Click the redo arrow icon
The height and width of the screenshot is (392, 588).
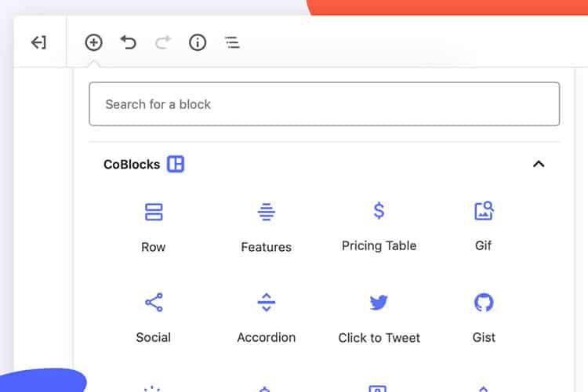(163, 42)
